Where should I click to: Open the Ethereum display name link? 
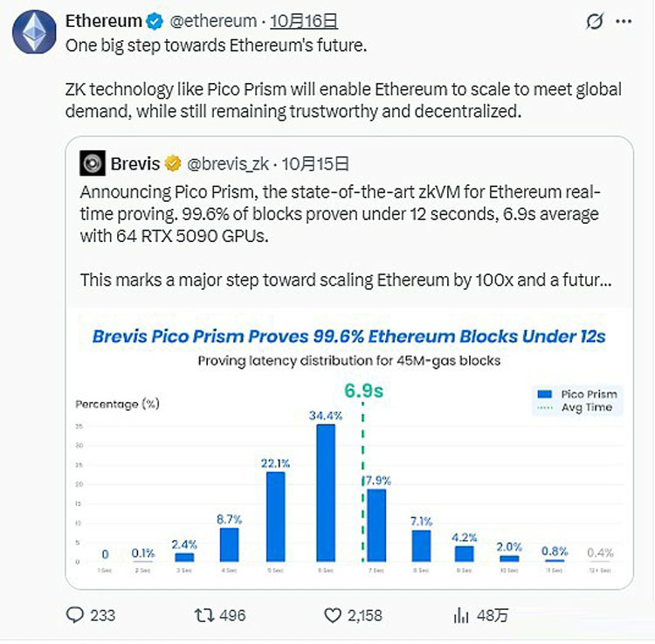coord(103,21)
